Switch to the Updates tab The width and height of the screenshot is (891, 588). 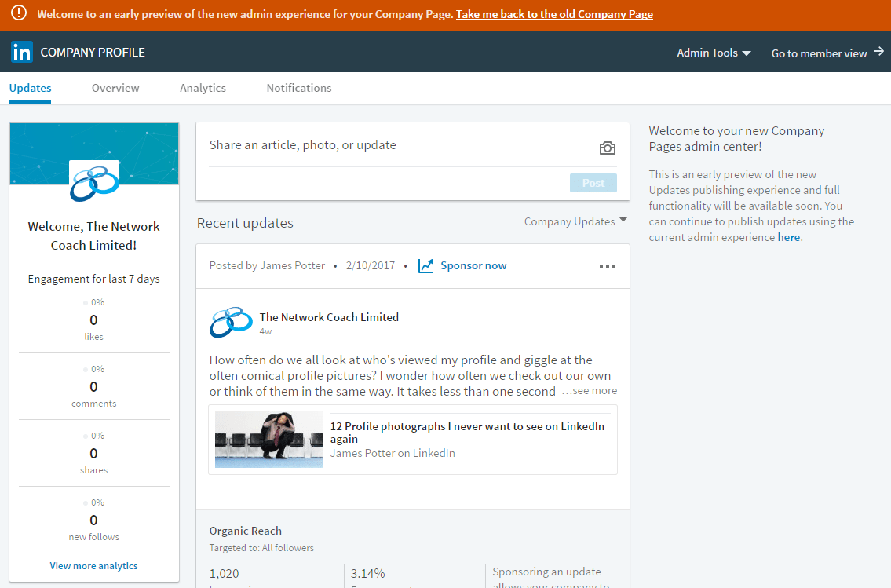(30, 88)
